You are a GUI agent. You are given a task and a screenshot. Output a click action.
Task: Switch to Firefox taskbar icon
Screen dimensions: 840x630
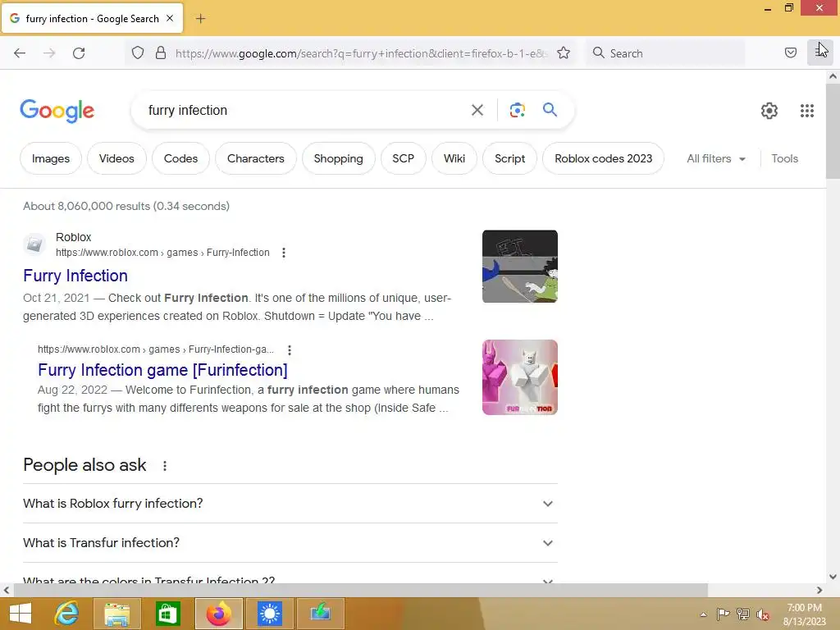point(218,614)
